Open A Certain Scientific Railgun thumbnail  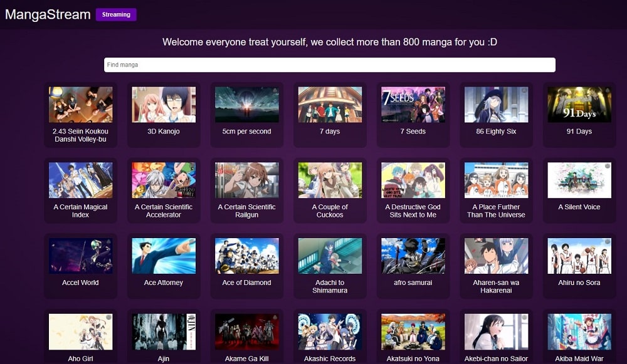[246, 180]
